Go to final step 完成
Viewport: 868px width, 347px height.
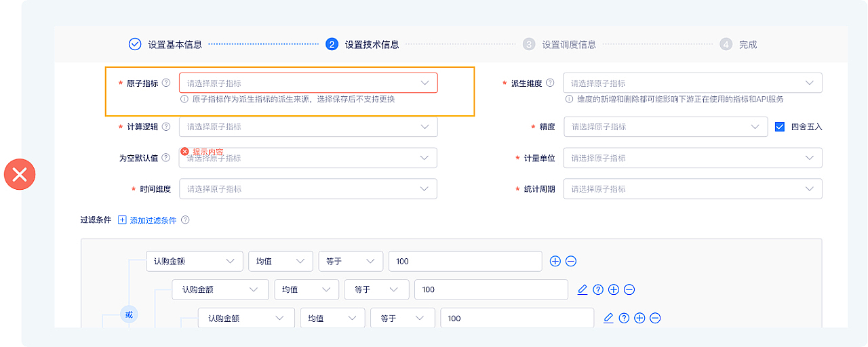pos(738,45)
